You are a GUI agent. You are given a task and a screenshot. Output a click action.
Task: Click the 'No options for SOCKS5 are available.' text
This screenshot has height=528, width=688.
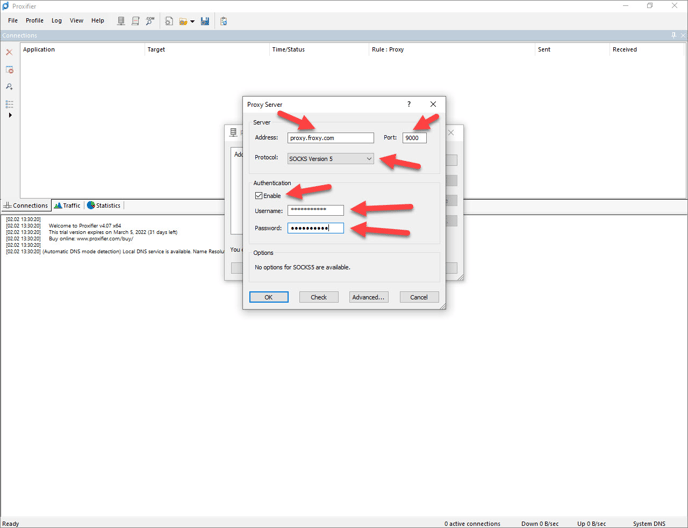(x=302, y=267)
